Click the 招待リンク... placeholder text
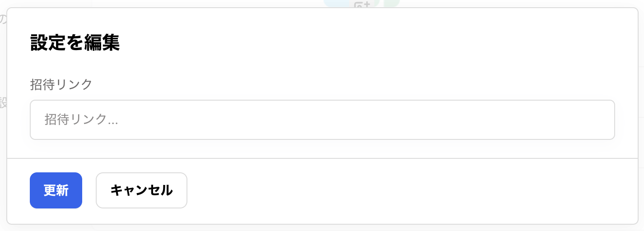The image size is (644, 231). tap(81, 120)
